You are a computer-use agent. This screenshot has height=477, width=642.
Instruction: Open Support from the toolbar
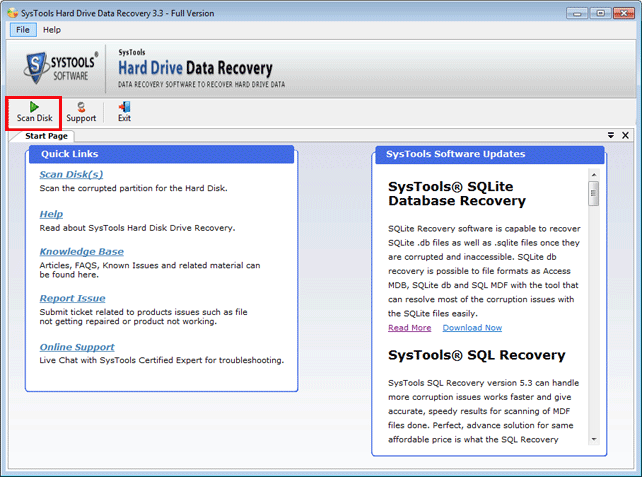coord(81,113)
